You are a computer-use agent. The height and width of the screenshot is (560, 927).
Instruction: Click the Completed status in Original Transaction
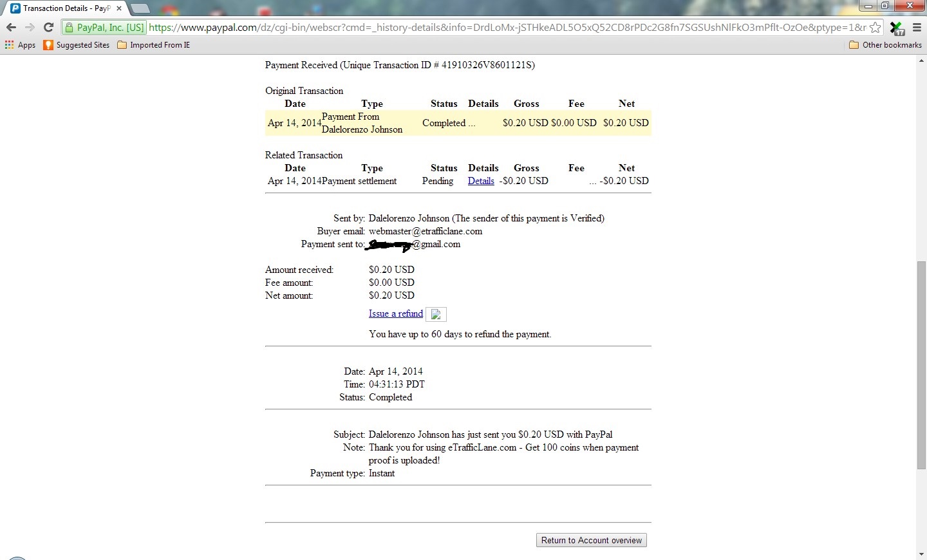pos(444,123)
